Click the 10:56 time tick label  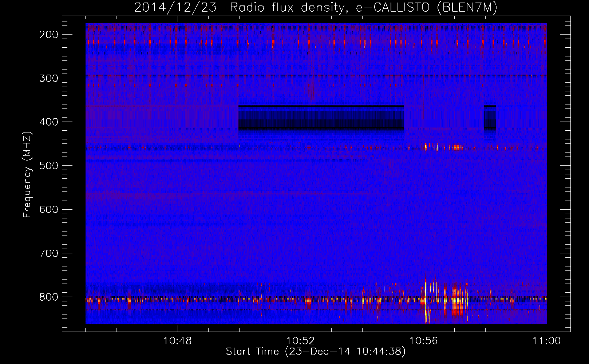click(x=424, y=341)
